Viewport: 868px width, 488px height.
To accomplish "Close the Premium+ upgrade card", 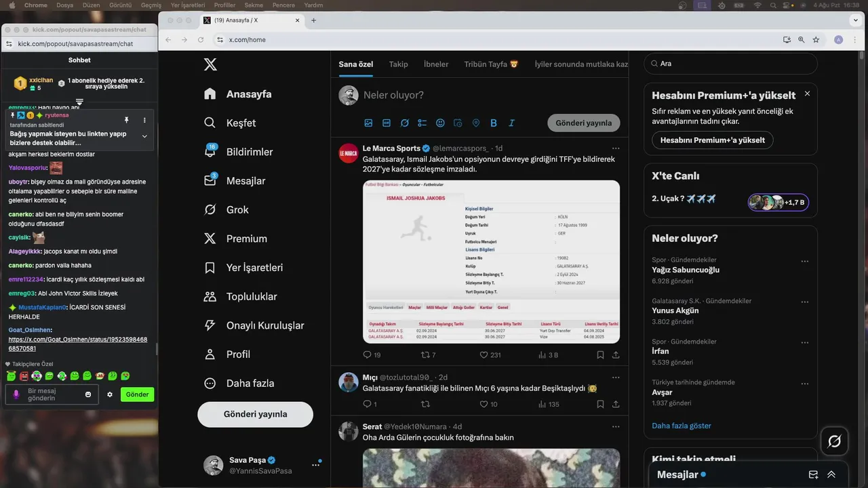I will pyautogui.click(x=807, y=94).
